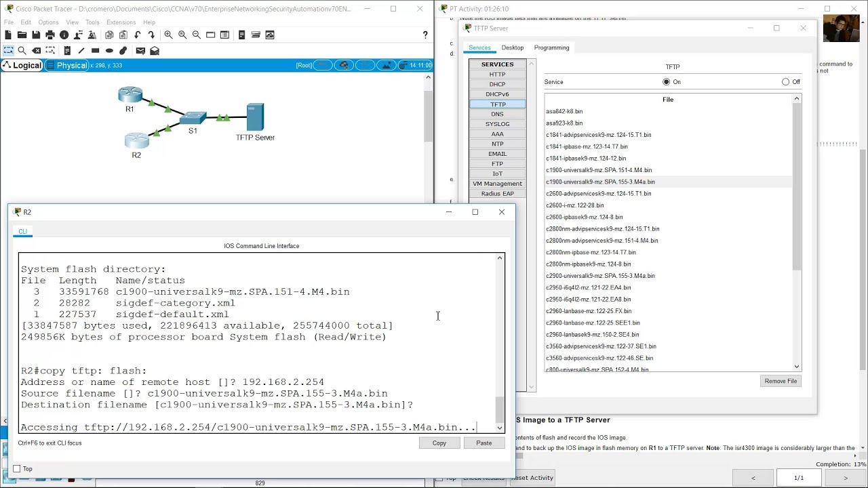Click the Print icon in toolbar
This screenshot has width=868, height=488.
pyautogui.click(x=50, y=35)
